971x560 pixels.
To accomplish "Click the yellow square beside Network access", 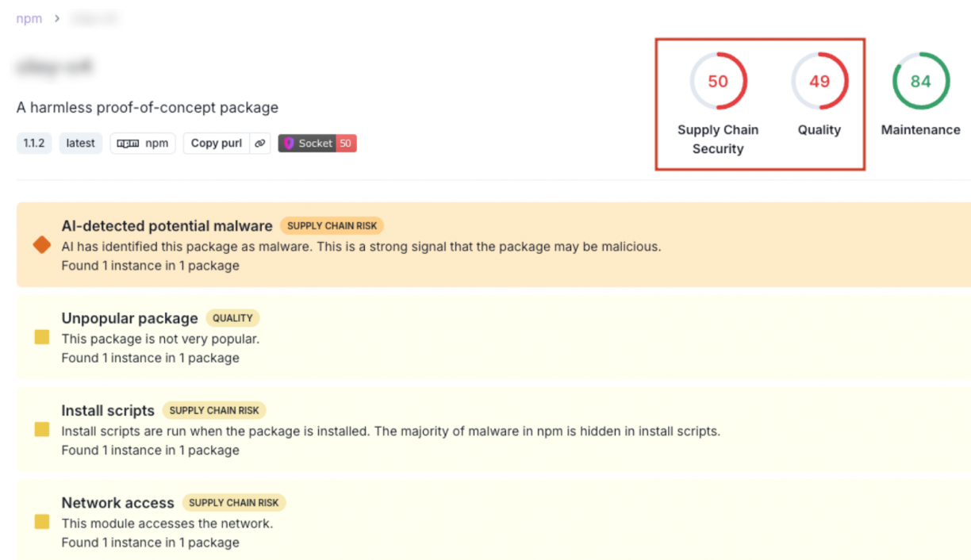I will (42, 522).
